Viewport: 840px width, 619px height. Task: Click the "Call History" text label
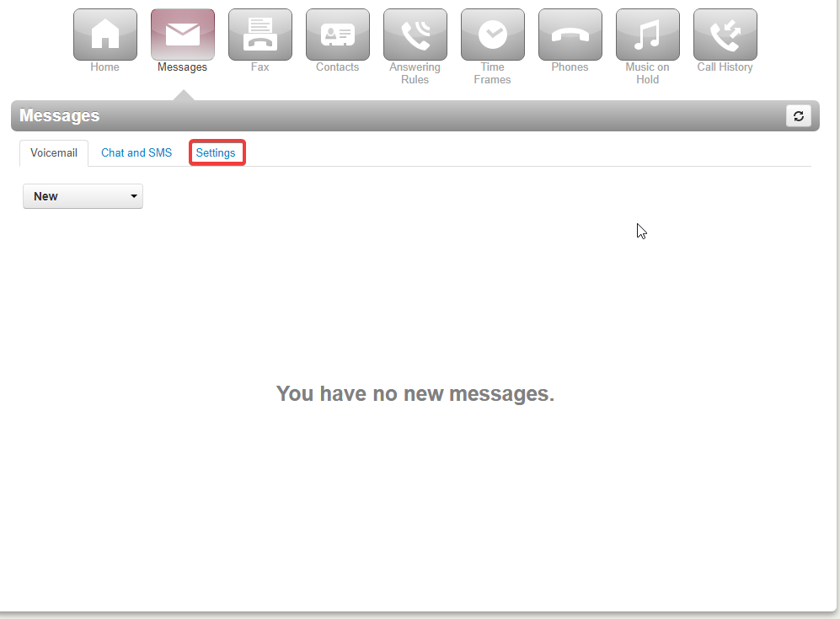tap(725, 67)
